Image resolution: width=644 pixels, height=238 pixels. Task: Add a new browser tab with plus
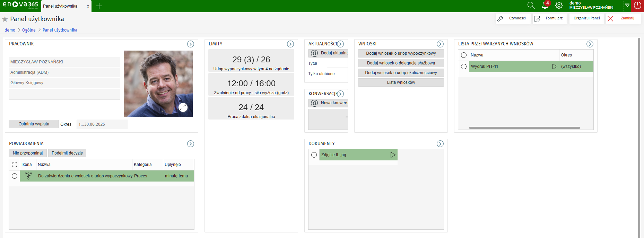tap(99, 6)
